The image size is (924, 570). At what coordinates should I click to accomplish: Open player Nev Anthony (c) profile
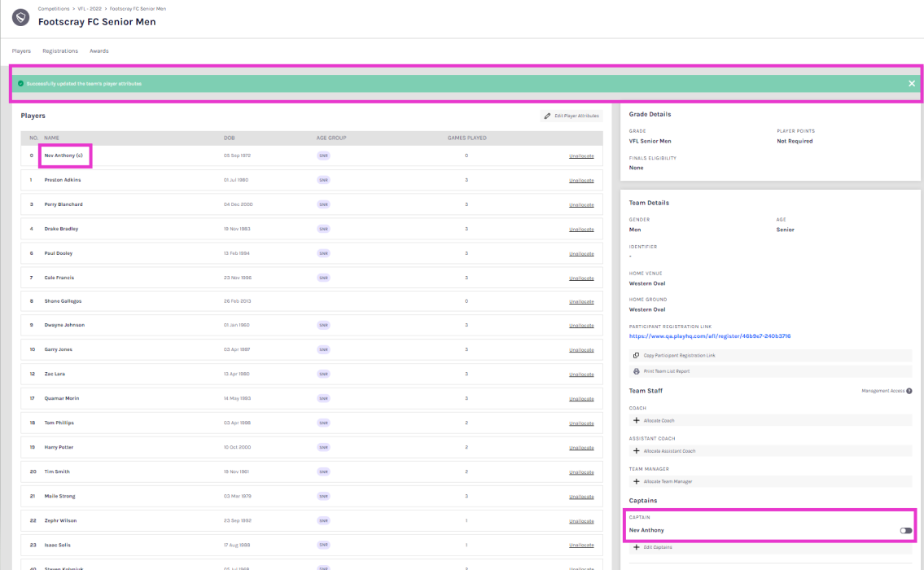pos(63,156)
